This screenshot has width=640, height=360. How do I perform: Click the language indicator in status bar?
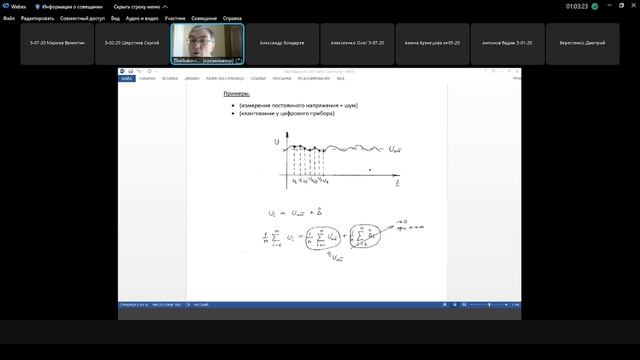tap(201, 305)
